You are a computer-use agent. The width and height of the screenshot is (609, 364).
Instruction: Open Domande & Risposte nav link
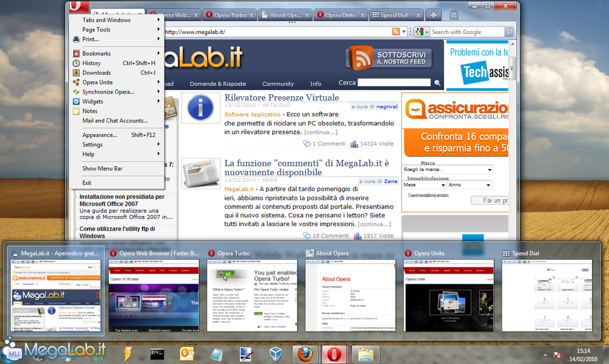(218, 84)
